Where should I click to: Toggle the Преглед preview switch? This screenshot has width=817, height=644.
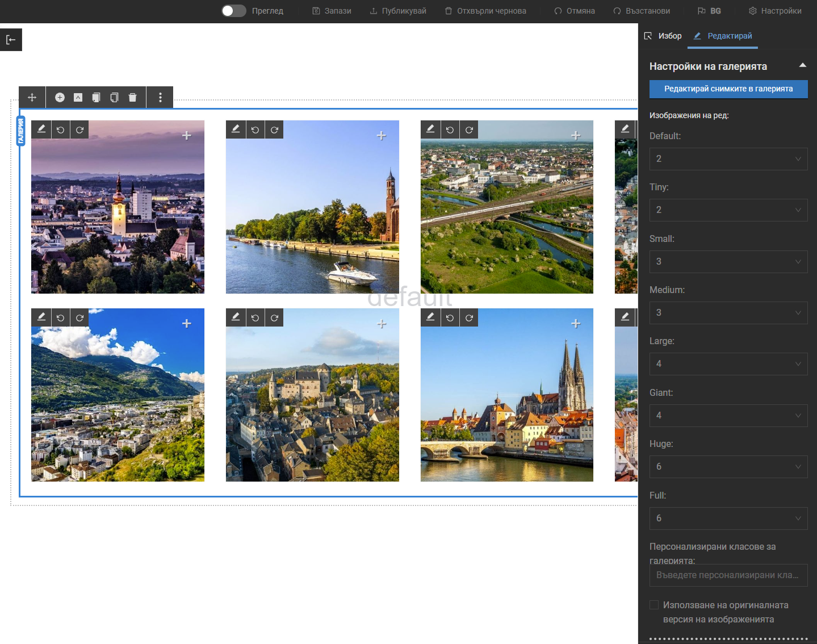[x=233, y=11]
